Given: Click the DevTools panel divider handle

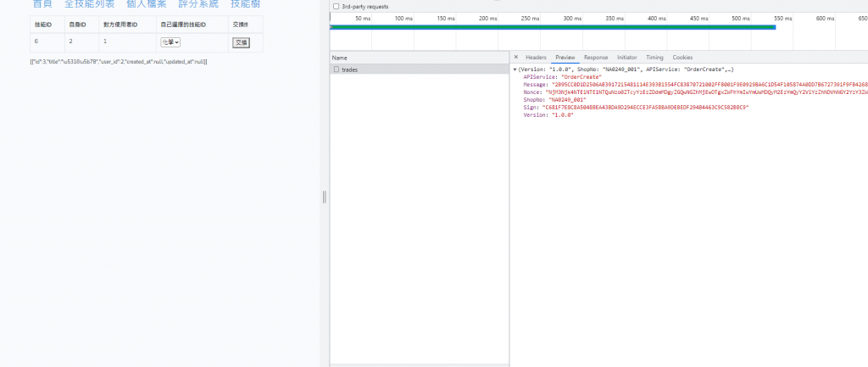Looking at the screenshot, I should pos(325,197).
